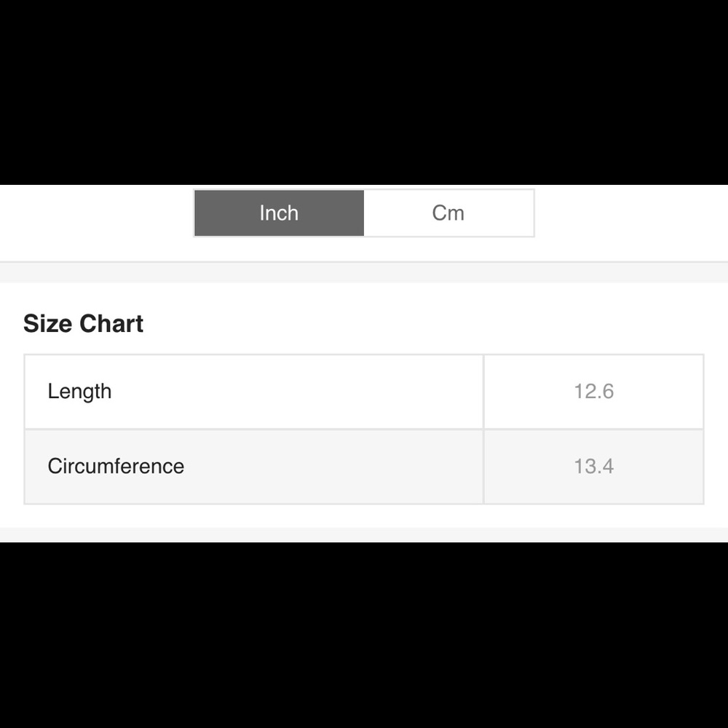Click white space left of the Inch button
This screenshot has width=728, height=728.
coord(95,213)
